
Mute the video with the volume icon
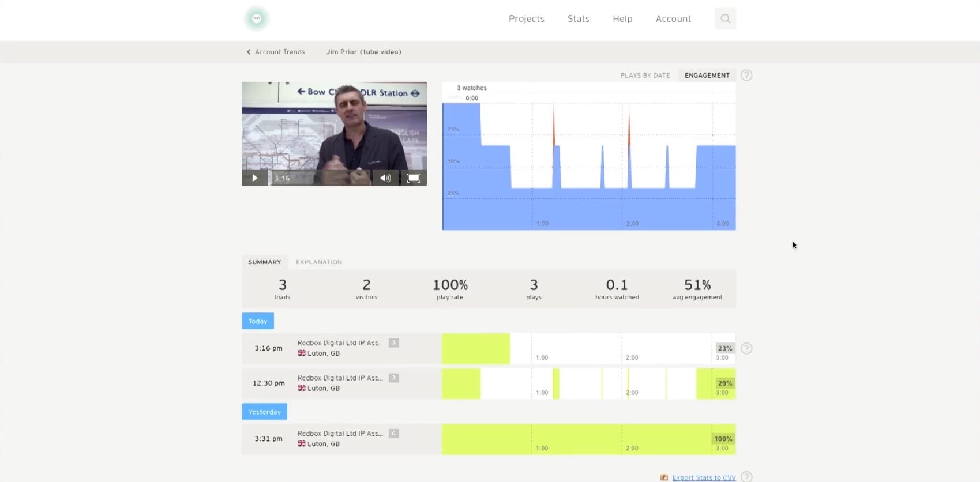click(385, 178)
